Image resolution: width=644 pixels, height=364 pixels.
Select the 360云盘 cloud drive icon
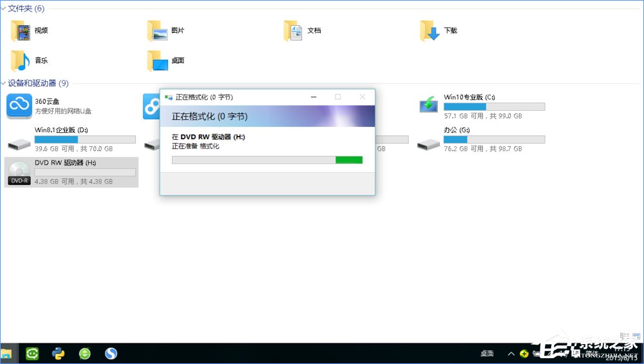(19, 106)
